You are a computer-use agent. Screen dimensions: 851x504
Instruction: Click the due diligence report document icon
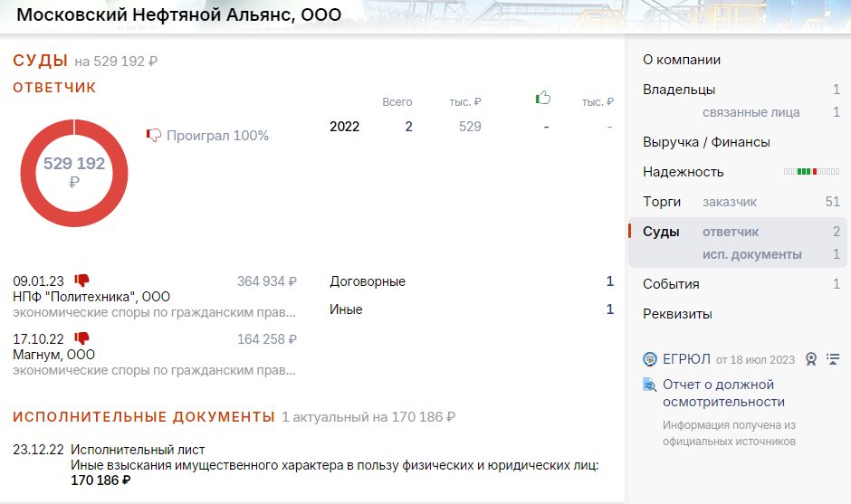[650, 385]
